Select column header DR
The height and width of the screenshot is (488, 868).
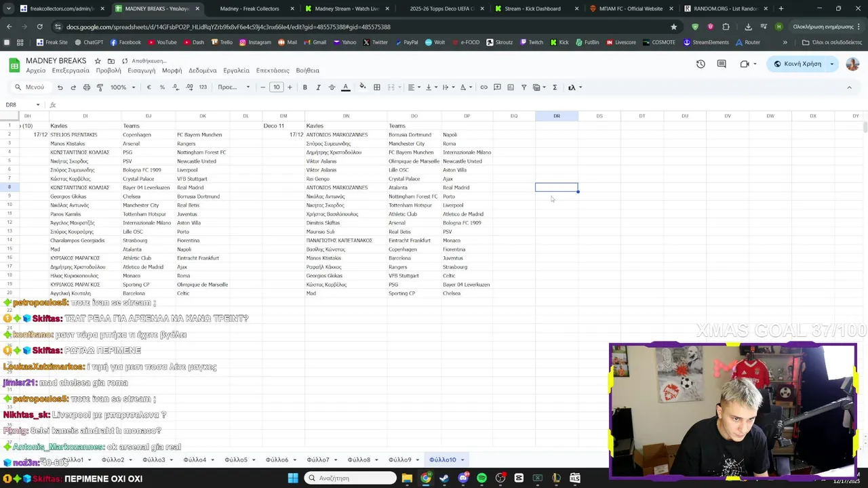pyautogui.click(x=557, y=116)
